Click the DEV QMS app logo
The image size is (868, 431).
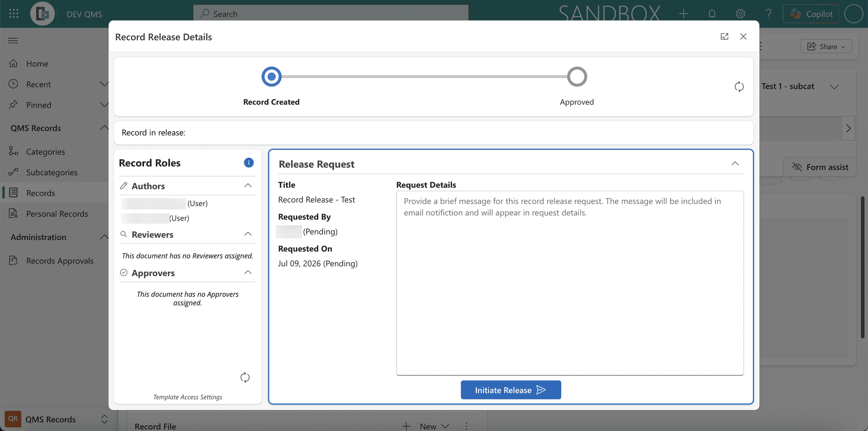tap(42, 14)
